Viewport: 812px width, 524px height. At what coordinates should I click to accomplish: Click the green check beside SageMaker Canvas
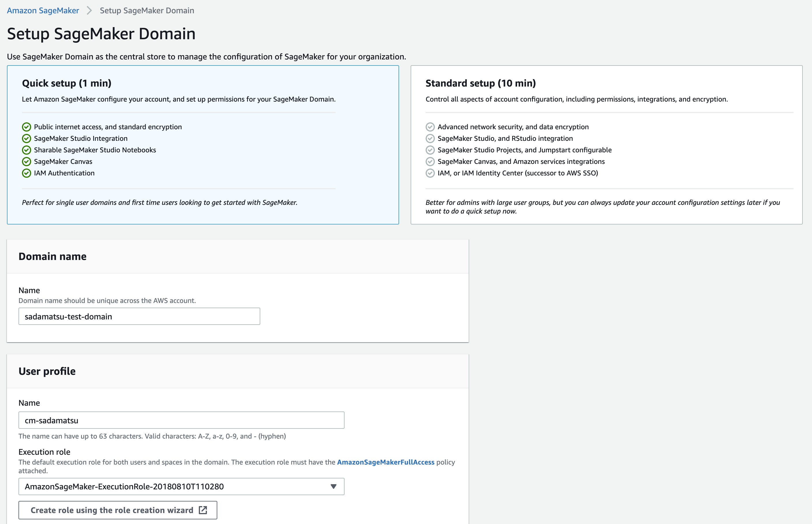coord(27,162)
